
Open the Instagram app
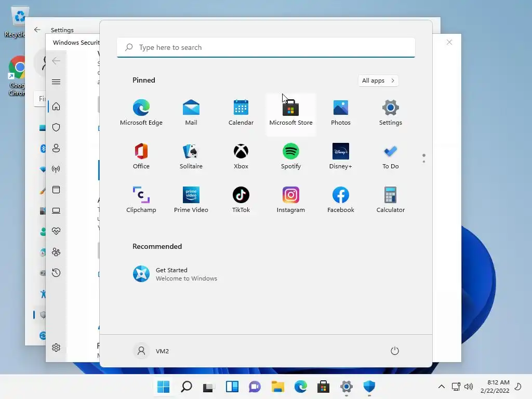click(291, 200)
